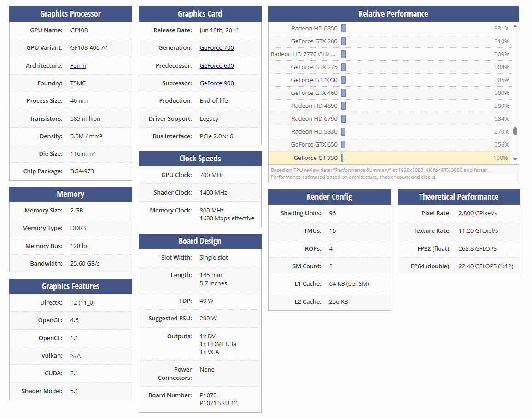Click the End-of-life production value
The height and width of the screenshot is (419, 532).
coord(214,101)
